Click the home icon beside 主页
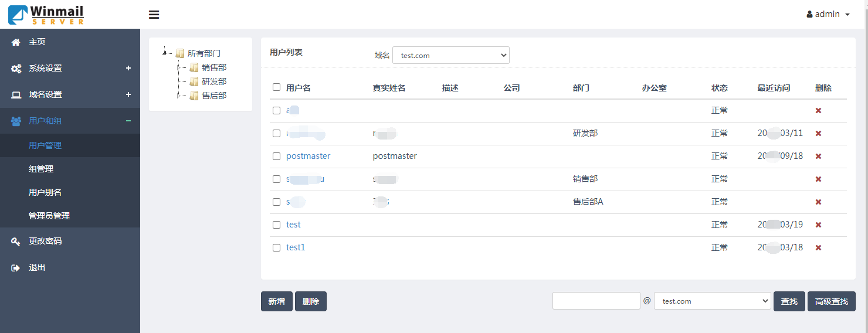The width and height of the screenshot is (868, 333). (x=16, y=42)
